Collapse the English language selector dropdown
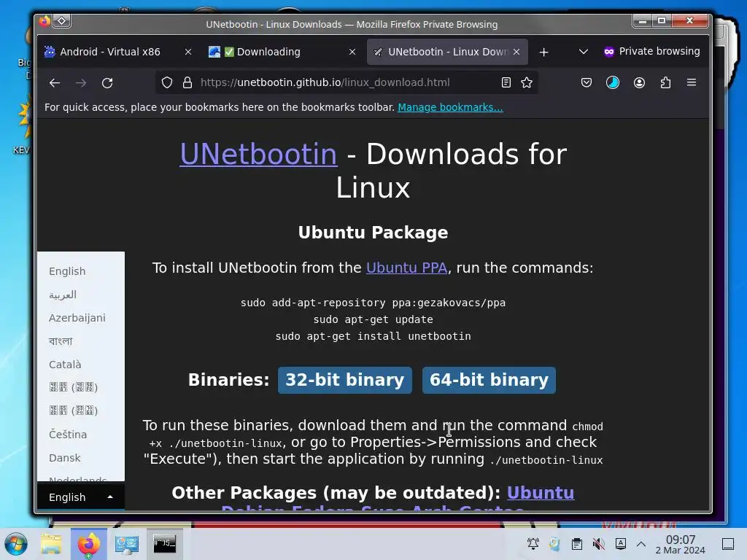Viewport: 747px width, 560px height. pos(81,497)
